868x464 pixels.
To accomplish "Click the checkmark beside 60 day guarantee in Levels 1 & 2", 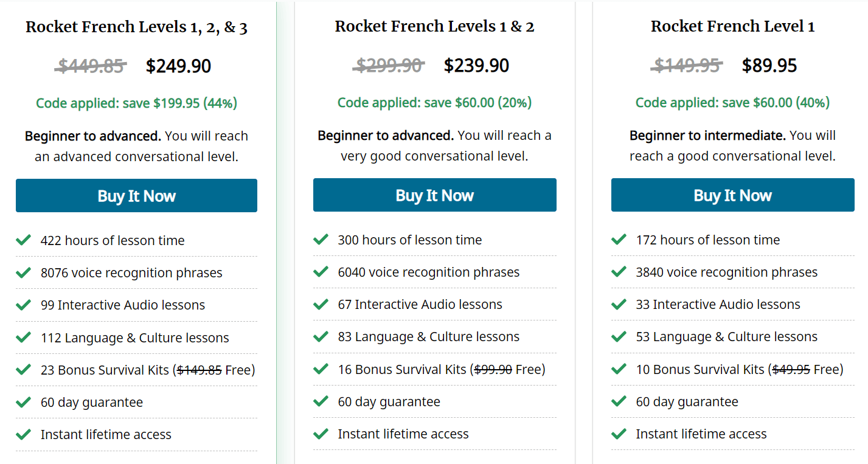I will point(321,400).
